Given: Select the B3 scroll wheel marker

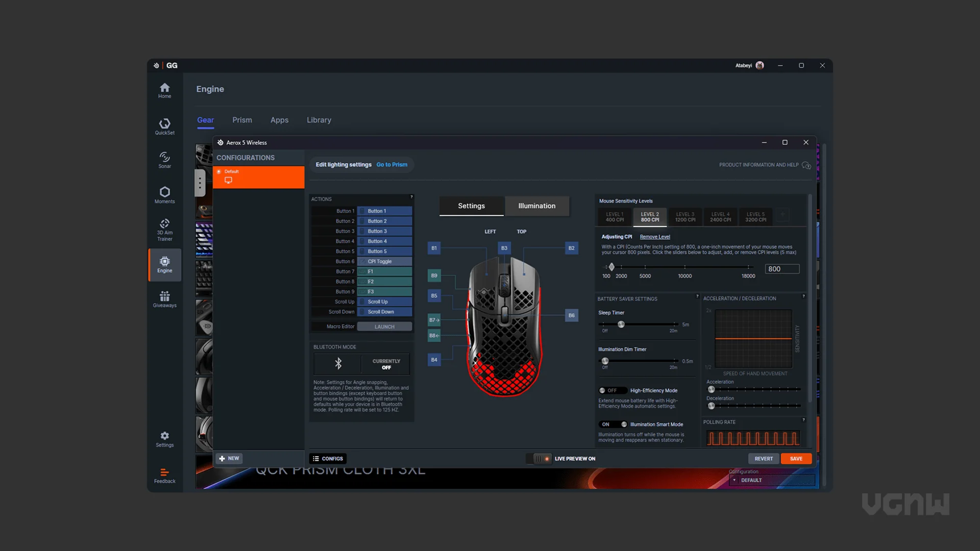Looking at the screenshot, I should 504,248.
